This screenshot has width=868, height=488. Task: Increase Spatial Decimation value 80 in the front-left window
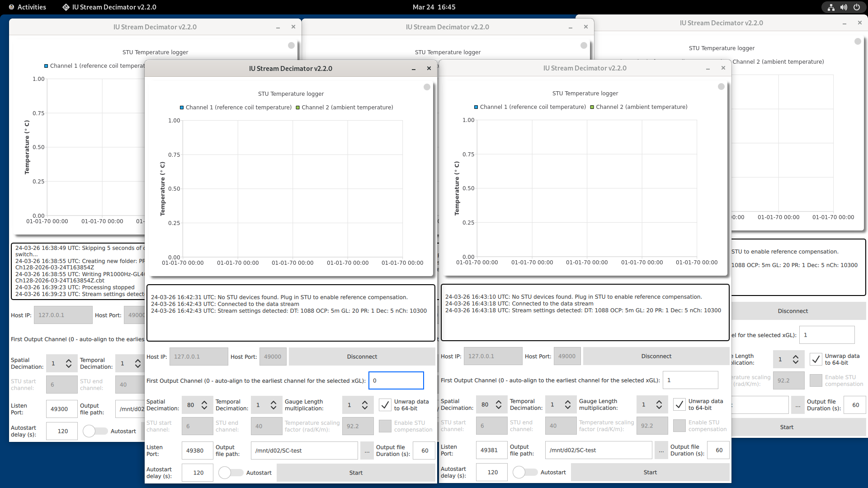204,402
